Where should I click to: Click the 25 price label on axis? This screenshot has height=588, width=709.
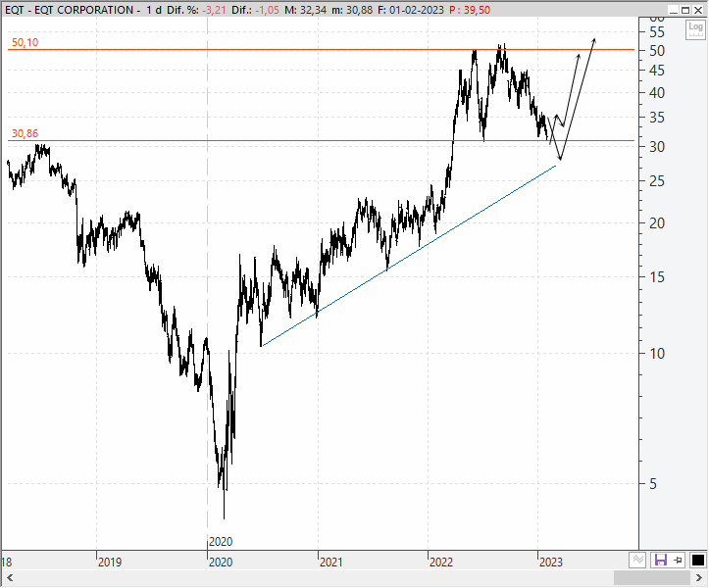[x=657, y=181]
